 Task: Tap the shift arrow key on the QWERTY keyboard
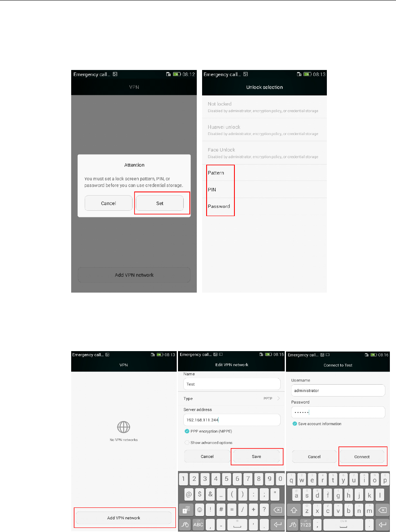(x=294, y=510)
